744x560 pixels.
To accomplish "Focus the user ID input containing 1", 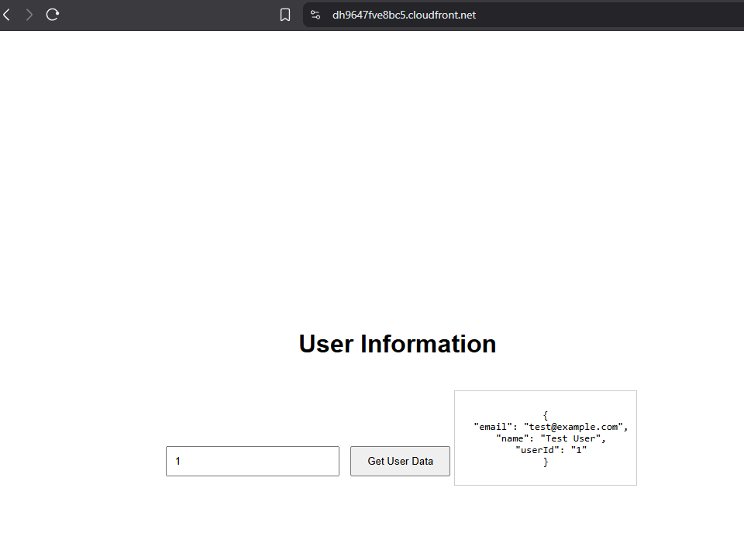I will [252, 461].
